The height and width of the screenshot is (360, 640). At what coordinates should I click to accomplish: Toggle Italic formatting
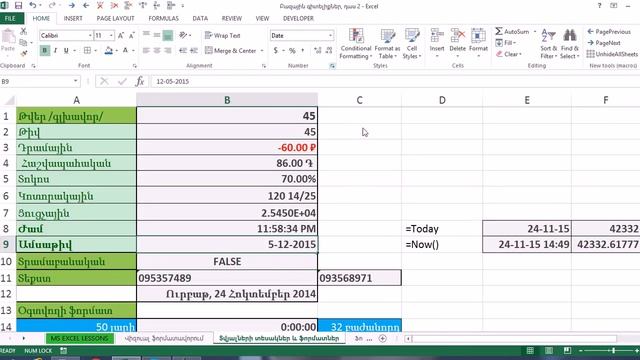[x=56, y=51]
